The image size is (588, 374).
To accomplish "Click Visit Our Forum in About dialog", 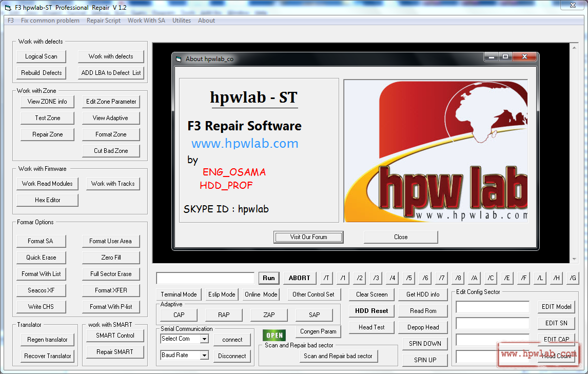I will point(309,237).
